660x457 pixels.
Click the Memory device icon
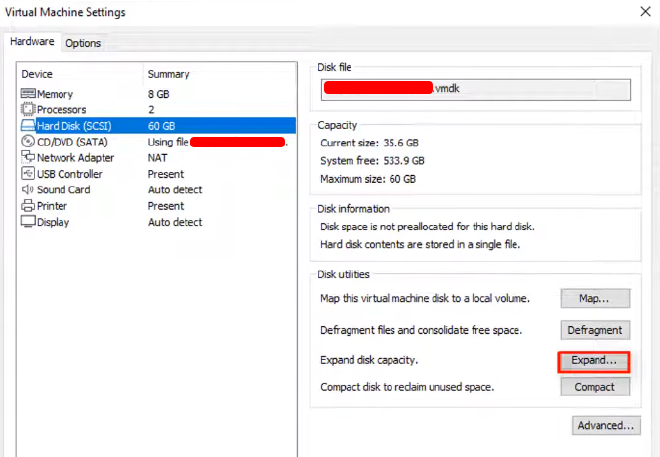click(x=28, y=94)
